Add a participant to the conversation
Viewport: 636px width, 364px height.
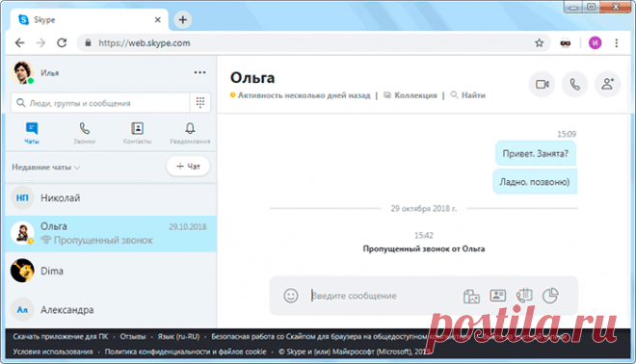click(607, 85)
